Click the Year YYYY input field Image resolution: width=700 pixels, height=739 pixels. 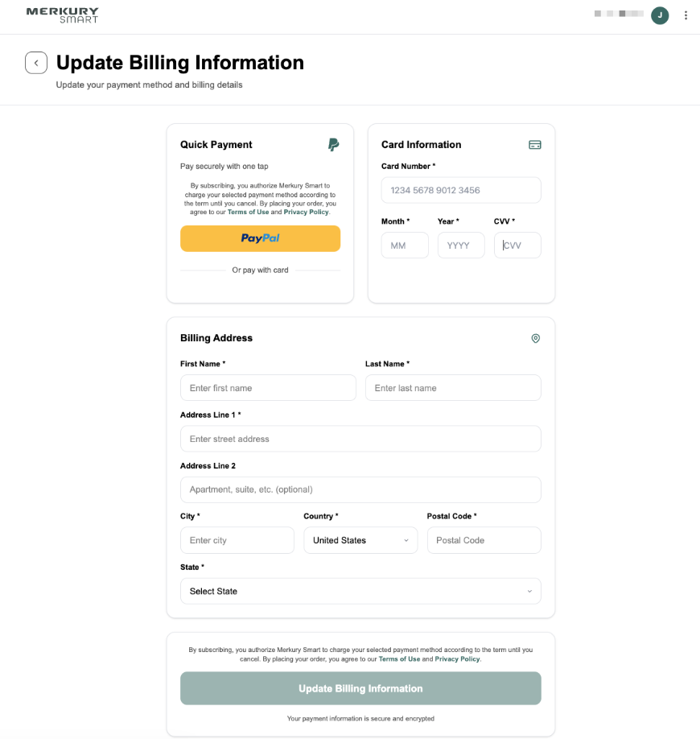pos(461,245)
